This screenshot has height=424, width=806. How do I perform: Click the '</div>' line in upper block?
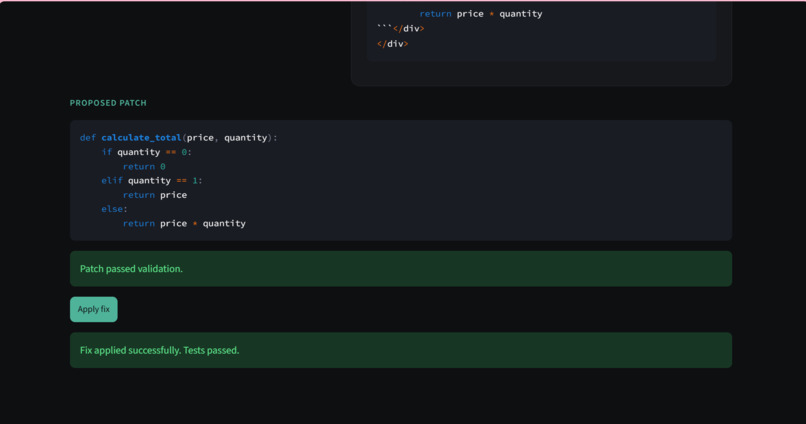pos(392,44)
